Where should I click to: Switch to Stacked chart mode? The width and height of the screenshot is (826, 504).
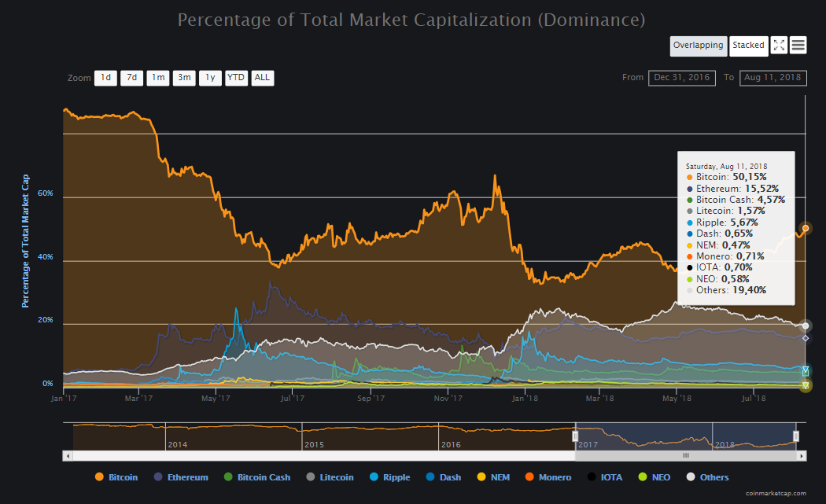click(x=748, y=46)
